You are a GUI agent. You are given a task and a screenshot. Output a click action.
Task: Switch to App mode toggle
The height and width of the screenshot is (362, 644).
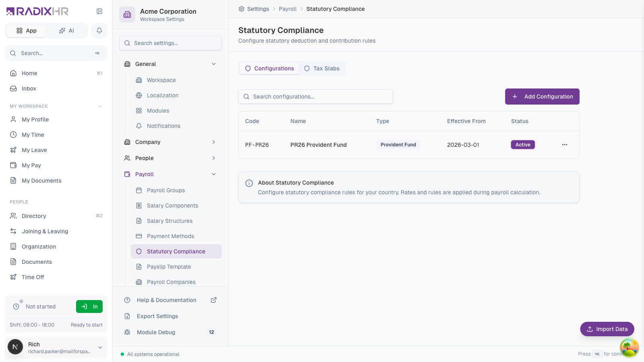click(27, 31)
